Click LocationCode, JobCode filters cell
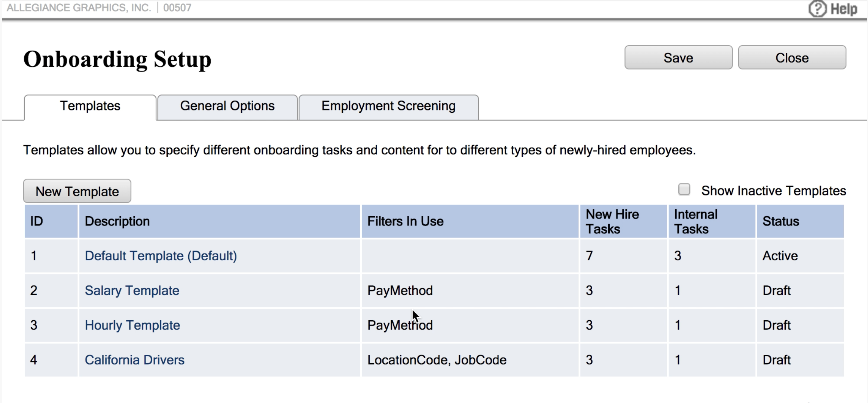 pos(437,360)
